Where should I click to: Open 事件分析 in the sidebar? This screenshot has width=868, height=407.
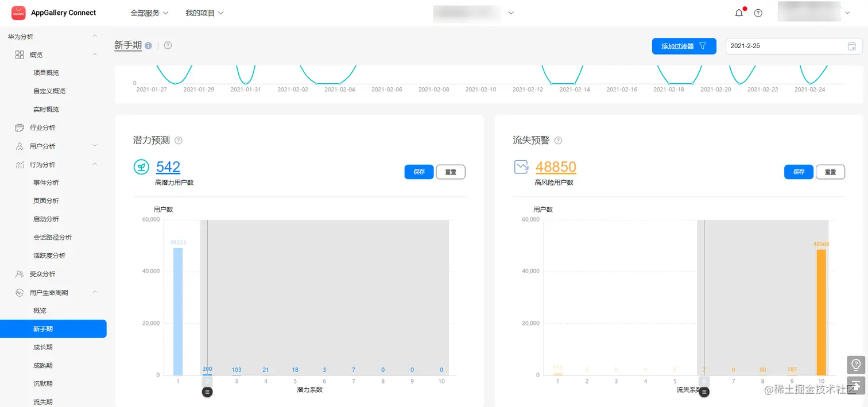click(x=46, y=183)
